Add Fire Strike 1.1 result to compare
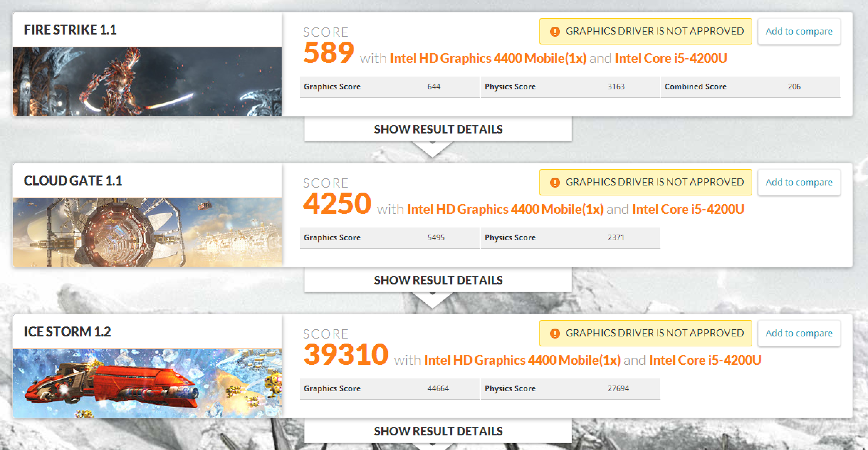 pyautogui.click(x=799, y=31)
